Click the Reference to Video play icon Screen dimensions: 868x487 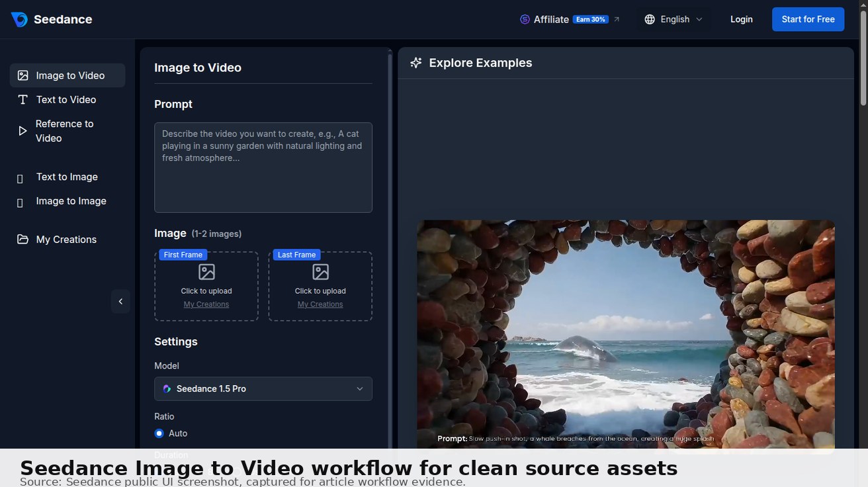point(23,131)
